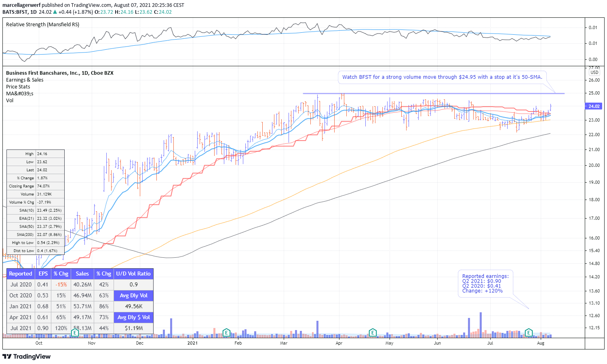
Task: Click the 'Relative Strength (Mansfield RS)' indicator label
Action: click(x=42, y=25)
